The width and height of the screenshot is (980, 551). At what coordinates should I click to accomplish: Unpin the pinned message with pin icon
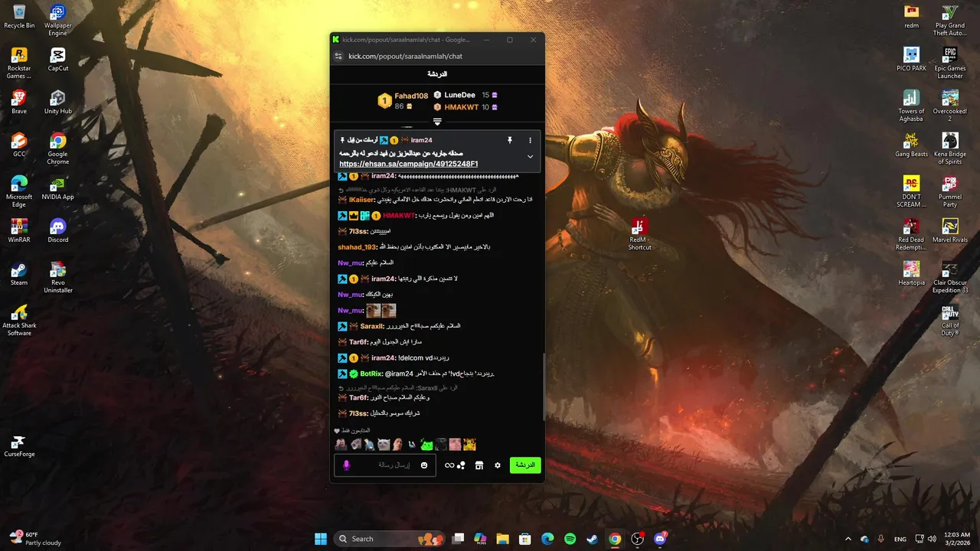point(509,140)
